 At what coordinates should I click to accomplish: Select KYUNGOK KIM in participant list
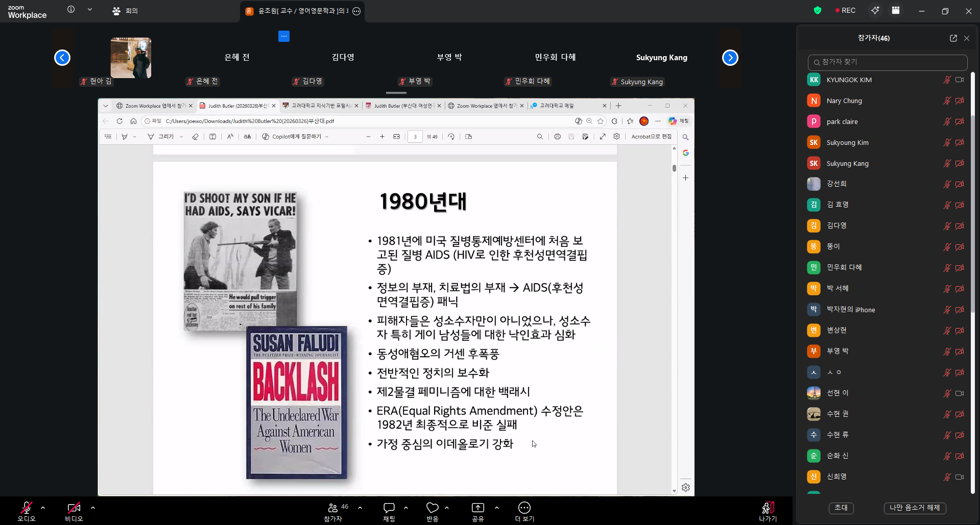849,80
